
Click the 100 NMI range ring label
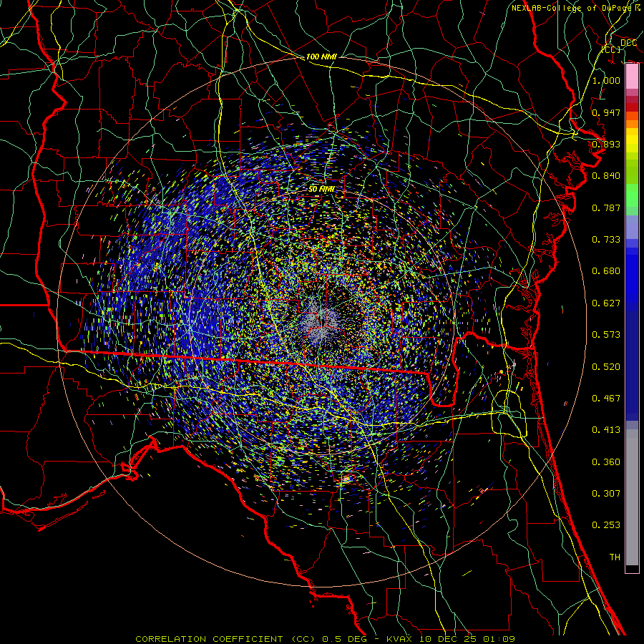click(321, 57)
